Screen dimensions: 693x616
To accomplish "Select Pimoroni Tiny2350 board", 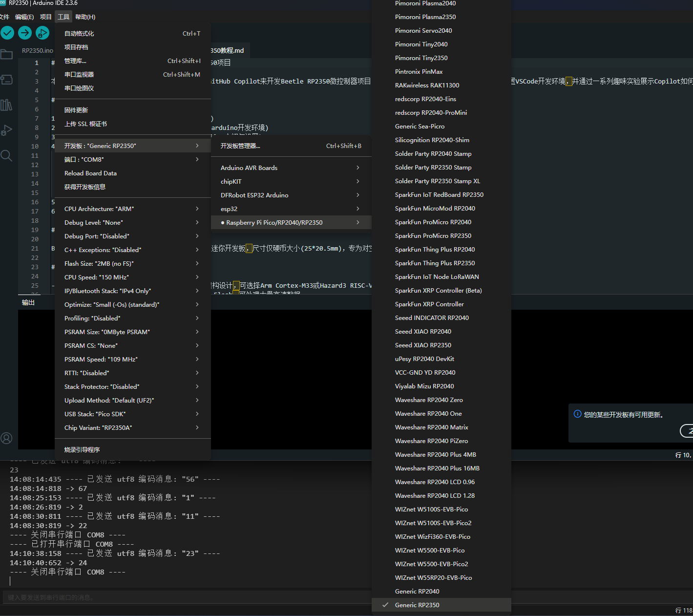I will coord(441,58).
